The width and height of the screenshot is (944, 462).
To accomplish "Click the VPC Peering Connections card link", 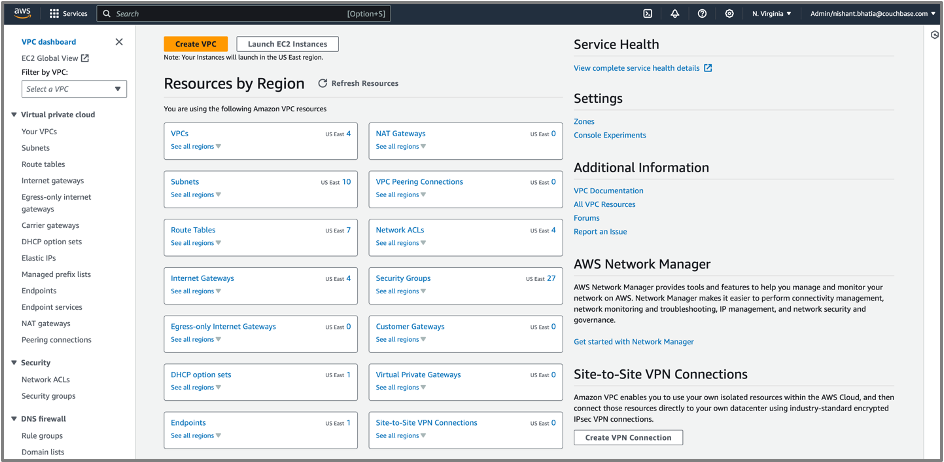I will click(419, 182).
